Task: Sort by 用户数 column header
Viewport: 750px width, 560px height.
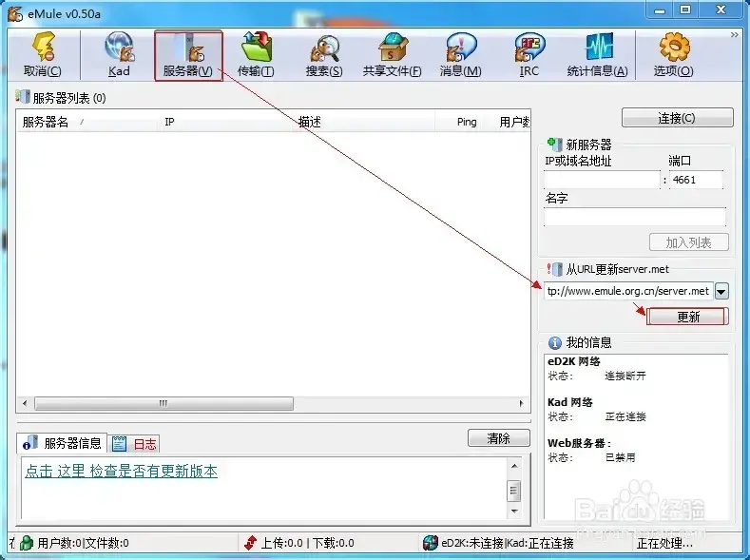Action: click(x=507, y=122)
